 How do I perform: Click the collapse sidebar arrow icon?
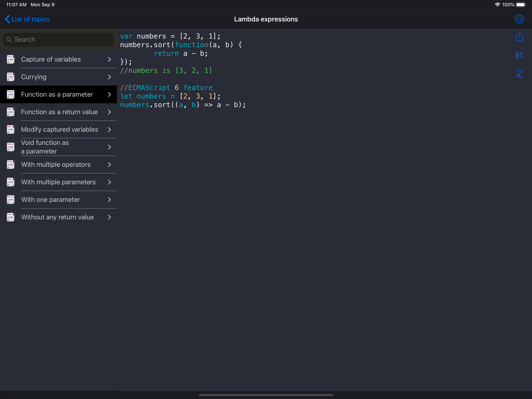tap(519, 56)
